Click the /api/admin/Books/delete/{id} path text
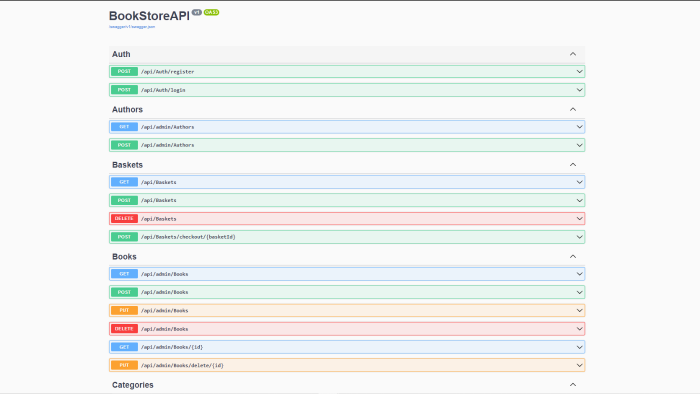Screen dimensions: 700x394 point(182,365)
